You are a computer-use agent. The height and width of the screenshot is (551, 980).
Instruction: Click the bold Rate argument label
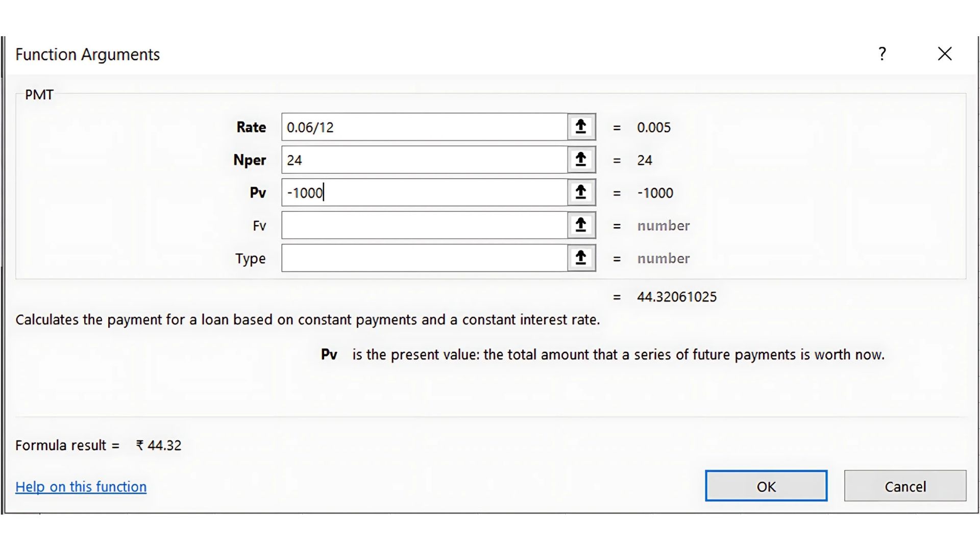[x=251, y=127]
